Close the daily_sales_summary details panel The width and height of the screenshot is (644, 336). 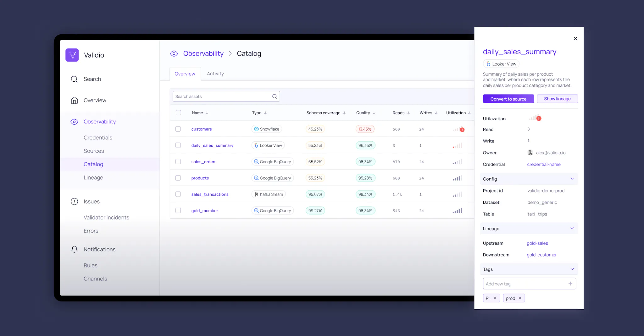[575, 39]
